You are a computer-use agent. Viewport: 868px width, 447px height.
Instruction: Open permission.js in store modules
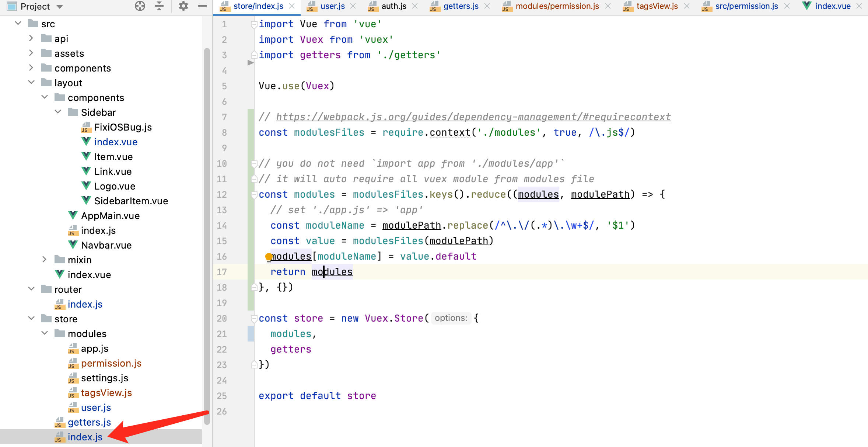click(x=111, y=363)
